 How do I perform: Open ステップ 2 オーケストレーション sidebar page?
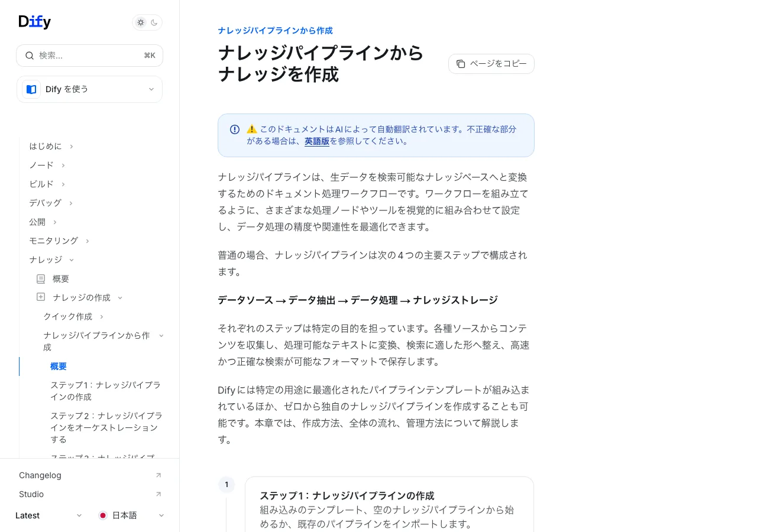click(105, 427)
